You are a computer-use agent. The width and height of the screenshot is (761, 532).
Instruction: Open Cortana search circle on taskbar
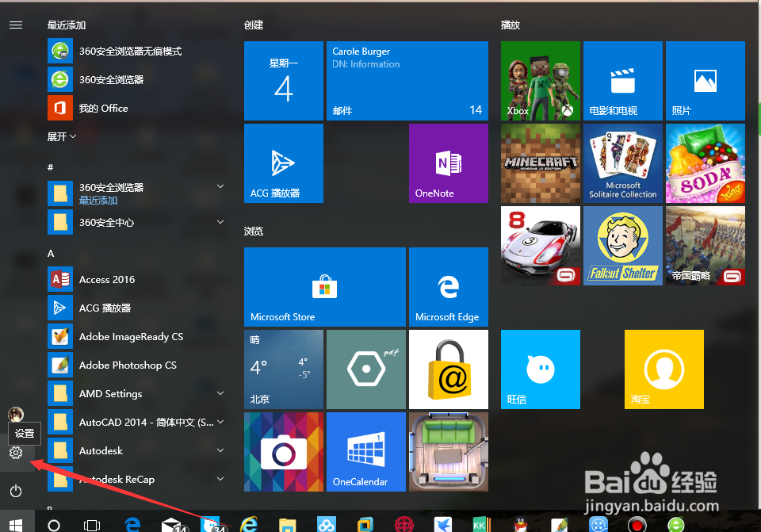coord(54,525)
